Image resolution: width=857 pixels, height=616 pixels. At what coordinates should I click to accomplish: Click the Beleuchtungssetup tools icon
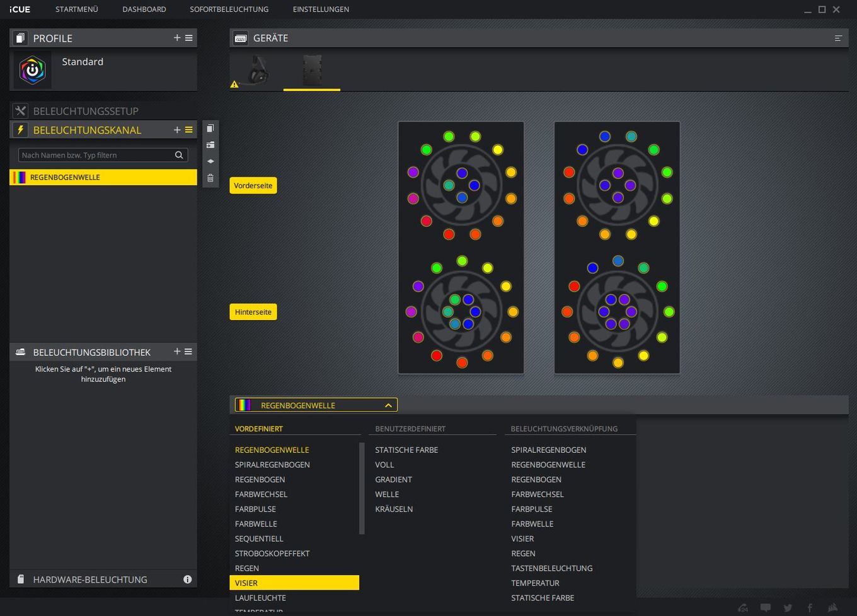tap(20, 111)
